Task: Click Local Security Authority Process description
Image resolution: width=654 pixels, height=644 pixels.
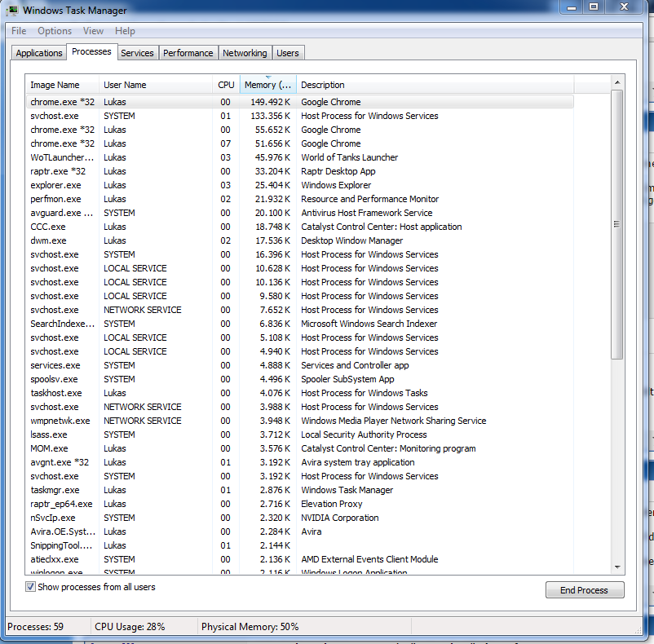Action: click(x=365, y=434)
